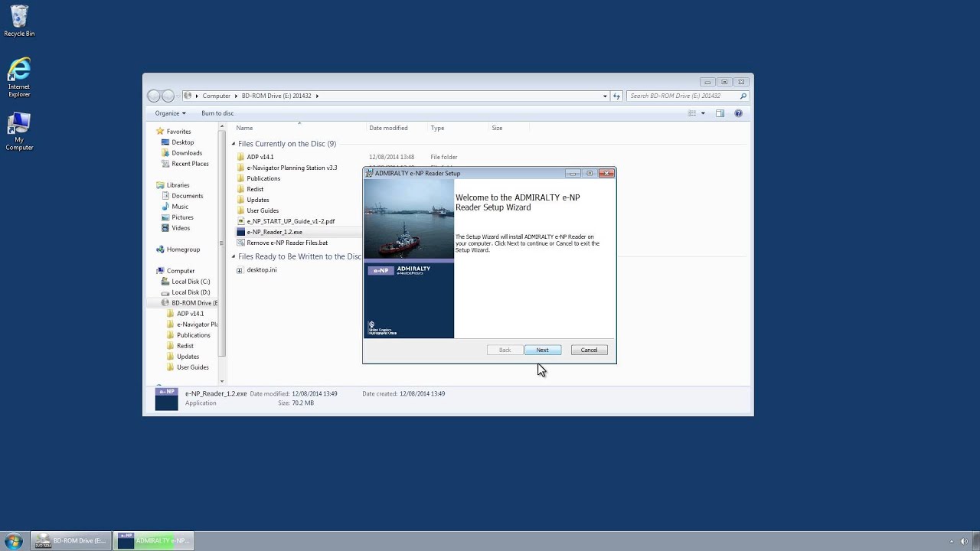Image resolution: width=980 pixels, height=551 pixels.
Task: Open Music library in sidebar
Action: pos(180,207)
